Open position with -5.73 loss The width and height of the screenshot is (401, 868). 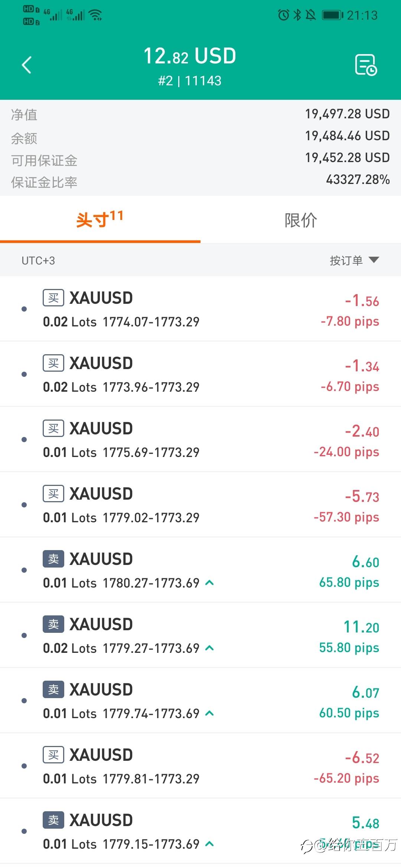(x=200, y=505)
